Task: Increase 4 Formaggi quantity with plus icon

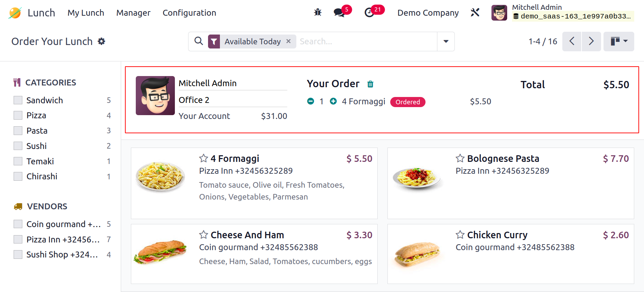Action: coord(333,101)
